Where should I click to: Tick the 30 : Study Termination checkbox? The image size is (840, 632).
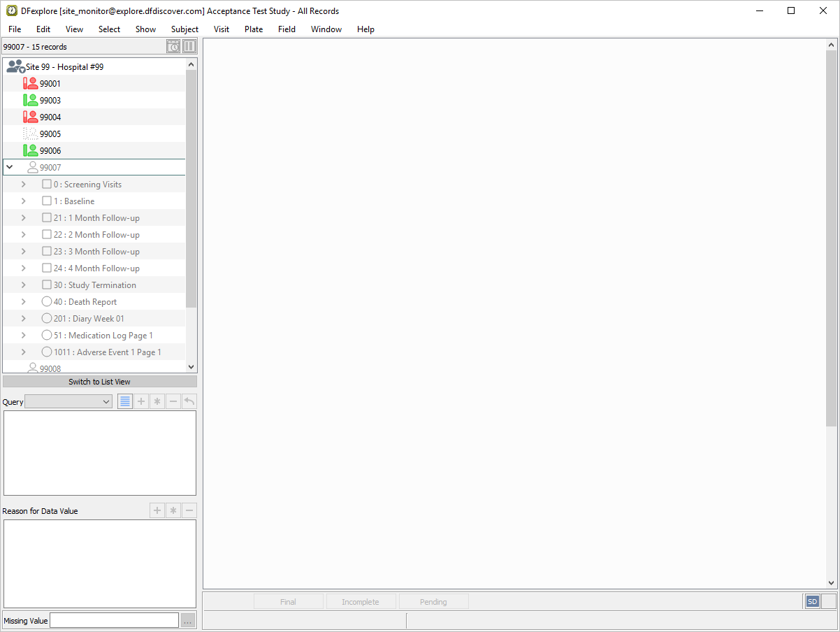click(47, 285)
